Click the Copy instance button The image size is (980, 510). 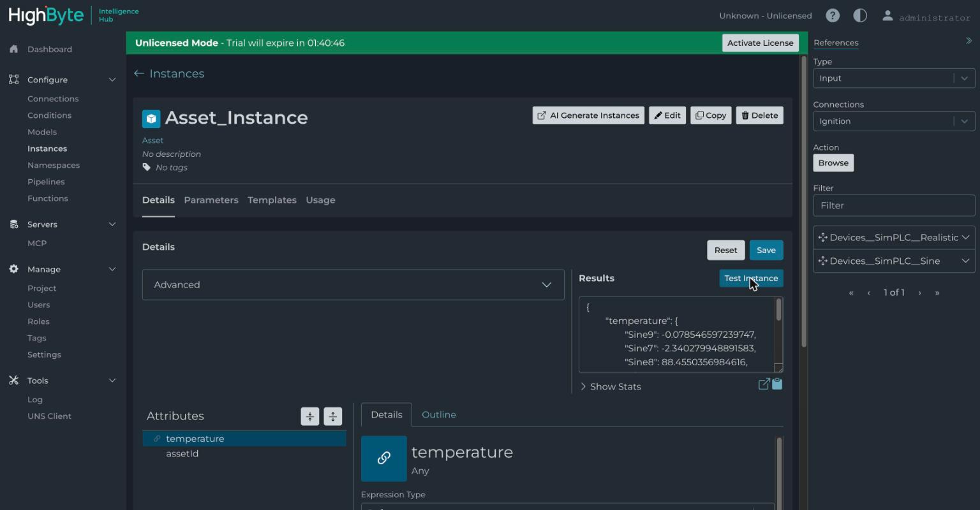tap(711, 115)
